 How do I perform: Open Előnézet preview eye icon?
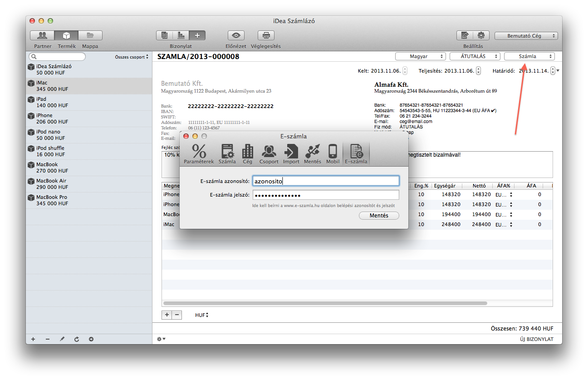(236, 35)
